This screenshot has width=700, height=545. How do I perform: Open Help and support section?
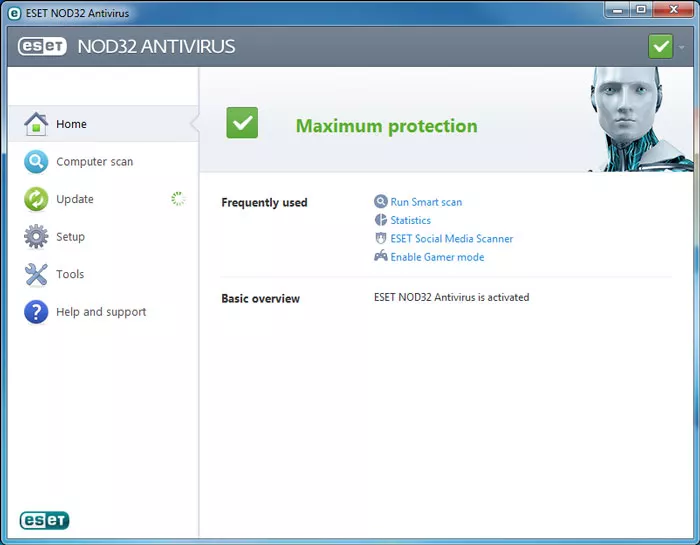point(103,312)
